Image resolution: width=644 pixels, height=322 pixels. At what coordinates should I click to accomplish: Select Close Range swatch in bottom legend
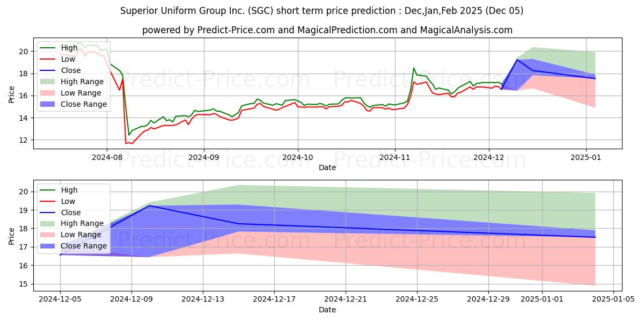pyautogui.click(x=48, y=246)
